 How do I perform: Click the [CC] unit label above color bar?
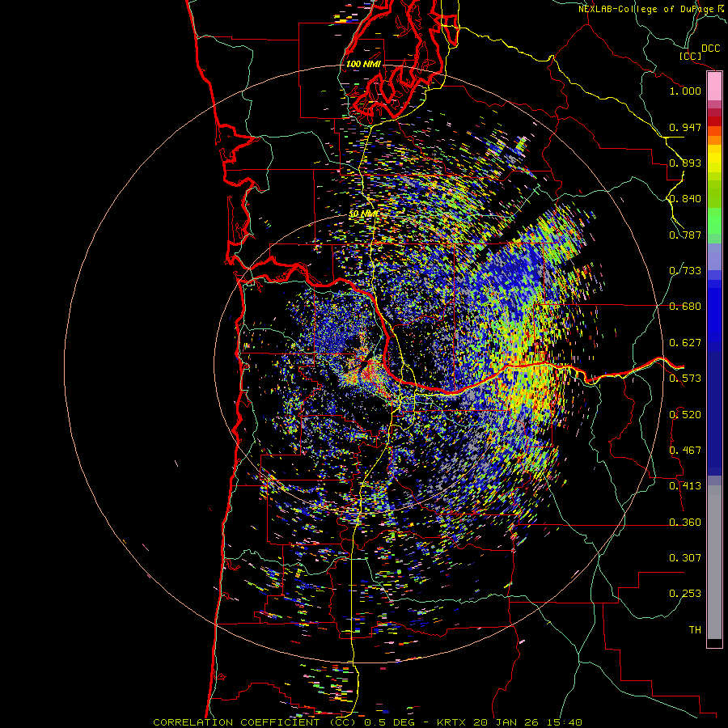(x=691, y=56)
